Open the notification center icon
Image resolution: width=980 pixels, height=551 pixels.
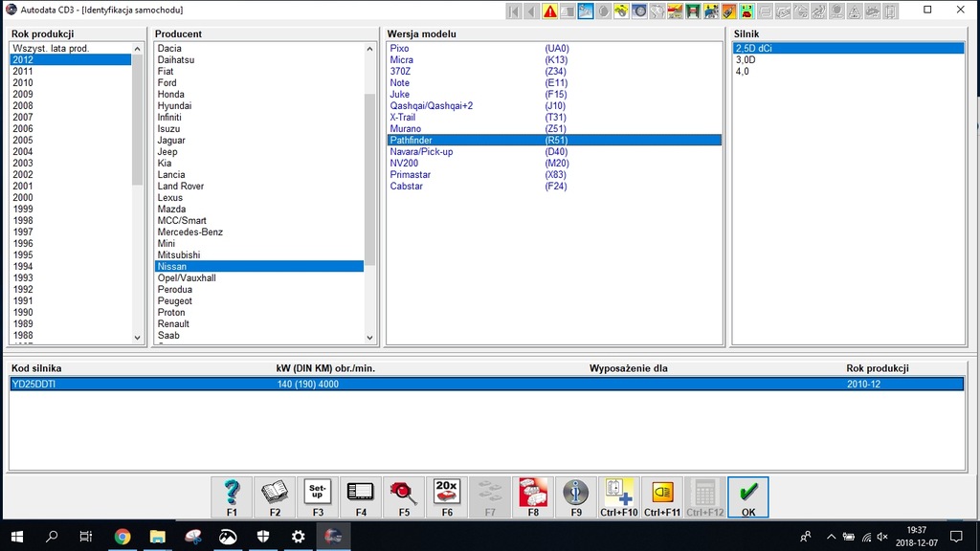(956, 536)
